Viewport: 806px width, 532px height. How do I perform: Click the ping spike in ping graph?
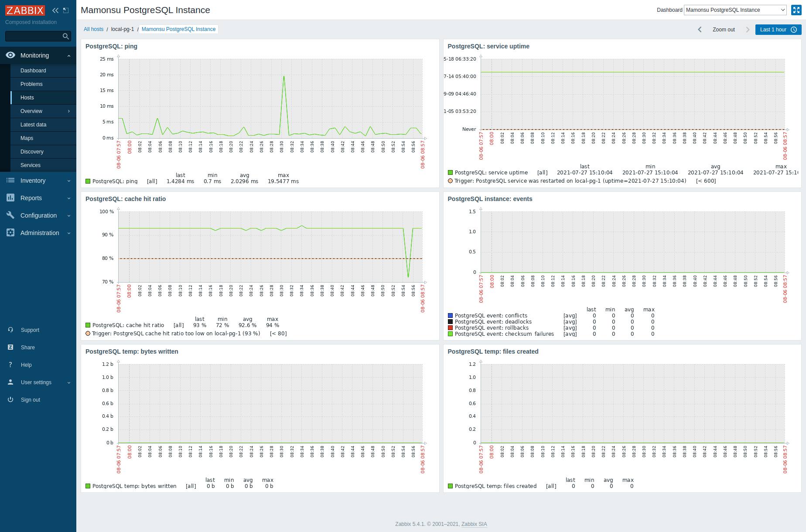(284, 77)
